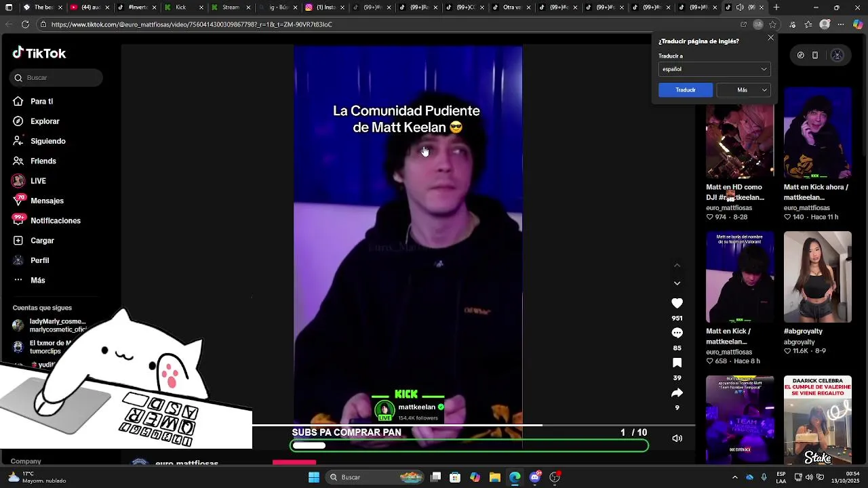This screenshot has height=488, width=868.
Task: Open the ESP LAA language indicator
Action: point(782,477)
